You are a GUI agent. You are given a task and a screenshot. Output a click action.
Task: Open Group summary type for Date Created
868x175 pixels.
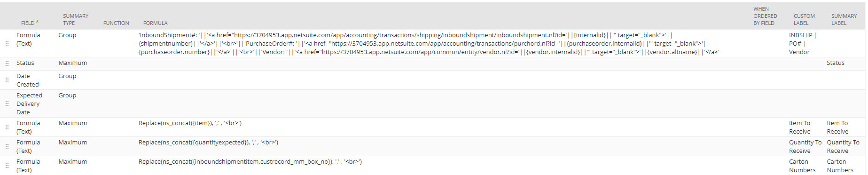[67, 76]
